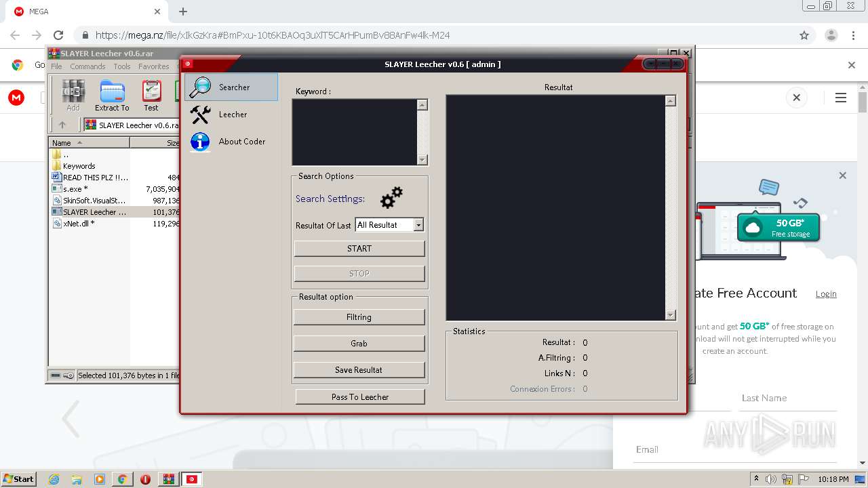Open Internet Explorer from taskbar

(54, 479)
